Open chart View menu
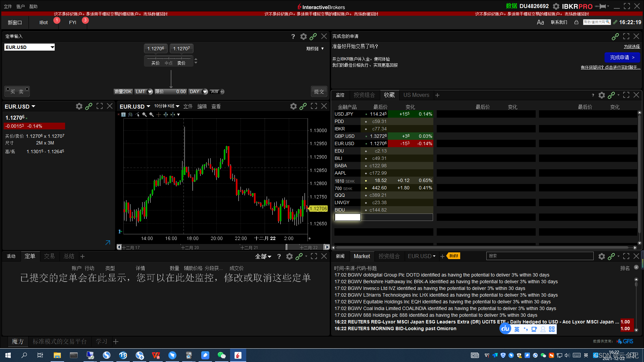 (x=216, y=107)
